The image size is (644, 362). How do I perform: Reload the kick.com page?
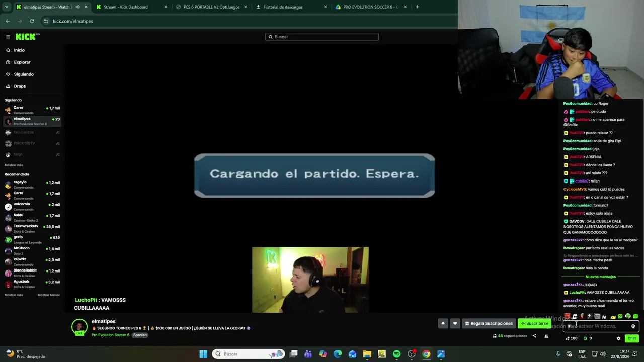pos(32,21)
